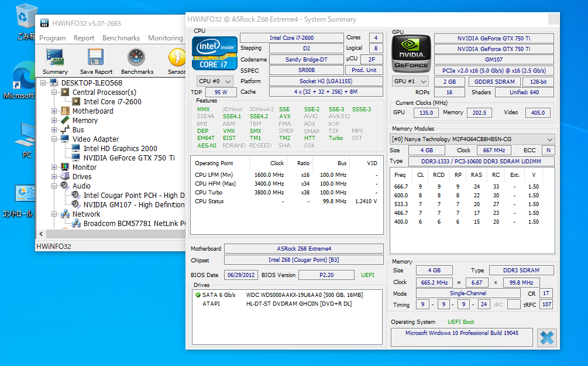Open the Program menu

point(52,38)
